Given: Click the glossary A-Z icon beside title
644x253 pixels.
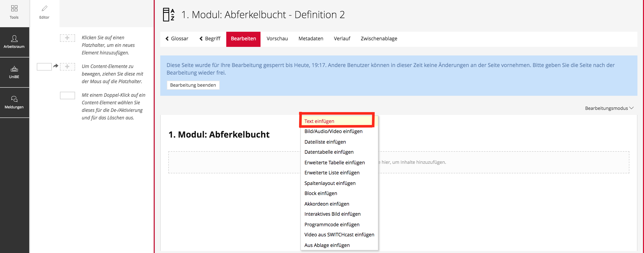Looking at the screenshot, I should (169, 15).
